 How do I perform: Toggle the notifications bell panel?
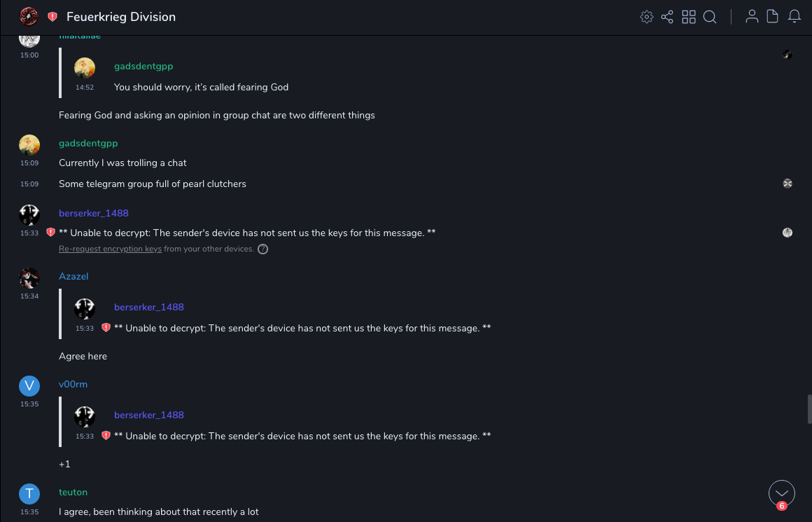[794, 17]
